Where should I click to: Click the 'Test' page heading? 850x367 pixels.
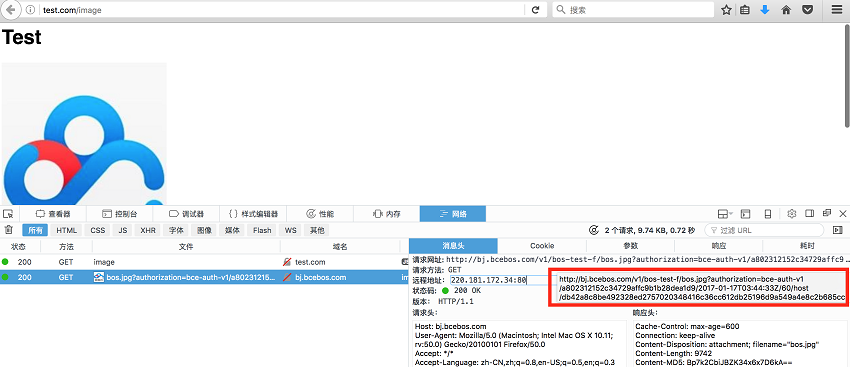(22, 37)
